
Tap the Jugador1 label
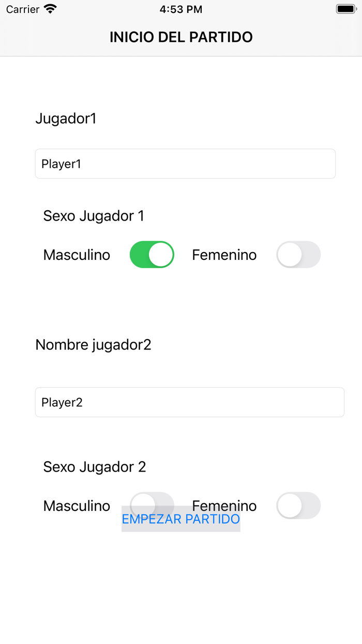tap(66, 119)
